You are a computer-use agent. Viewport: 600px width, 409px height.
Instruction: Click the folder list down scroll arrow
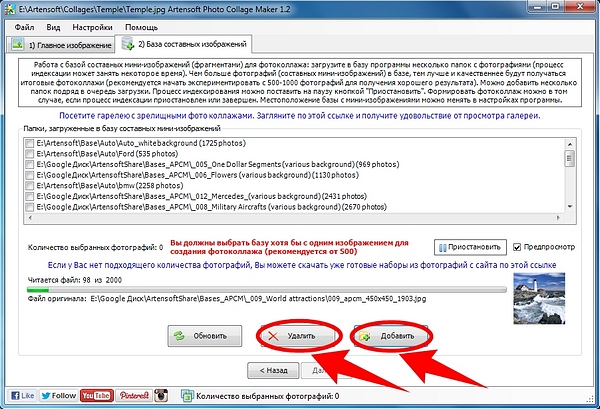coord(570,207)
